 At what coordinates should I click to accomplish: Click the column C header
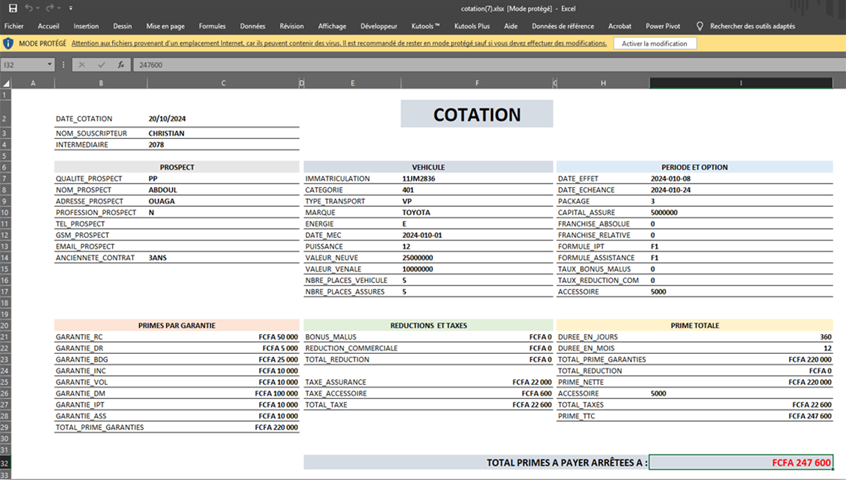222,83
